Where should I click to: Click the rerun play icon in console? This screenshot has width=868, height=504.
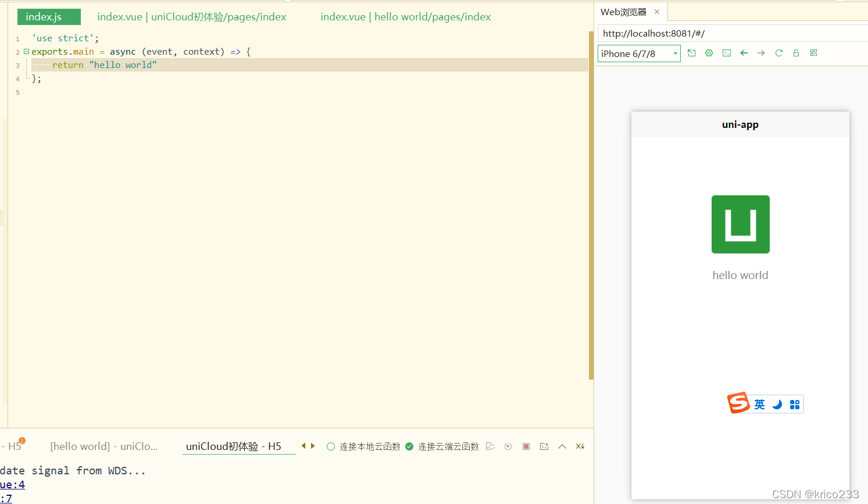(508, 446)
